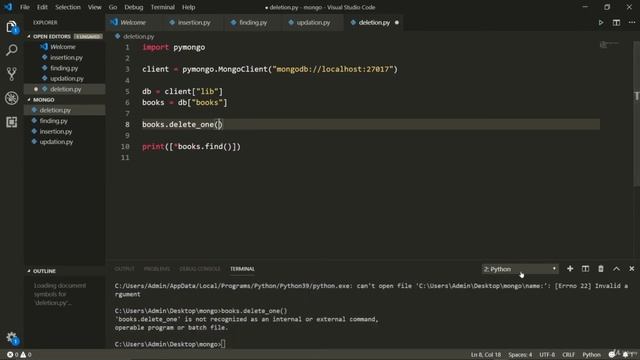
Task: Kill the terminal with trash icon
Action: (601, 269)
